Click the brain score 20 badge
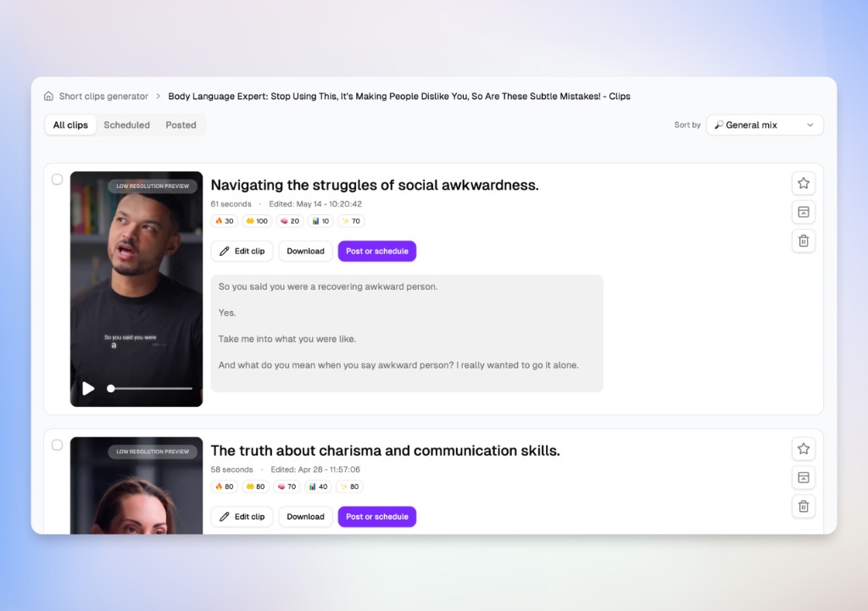 (290, 221)
